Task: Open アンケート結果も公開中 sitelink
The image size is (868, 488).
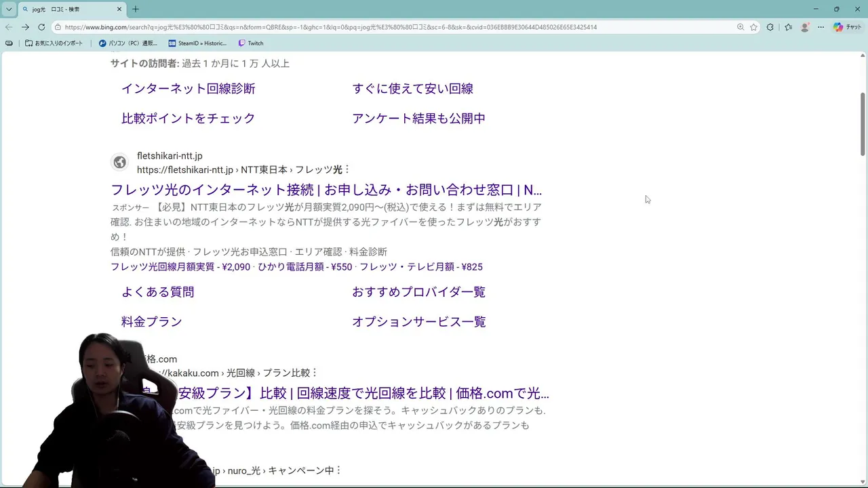Action: tap(418, 119)
